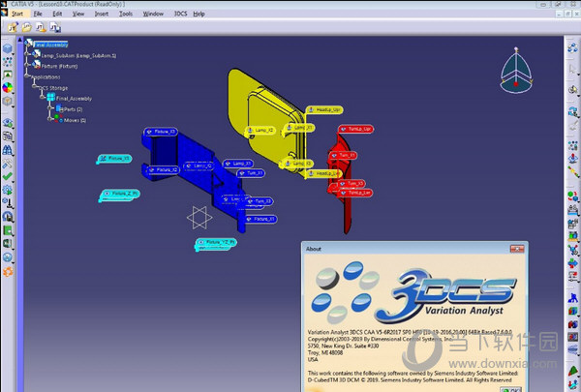Click the green checkmark validate icon
This screenshot has height=392, width=581.
[8, 176]
